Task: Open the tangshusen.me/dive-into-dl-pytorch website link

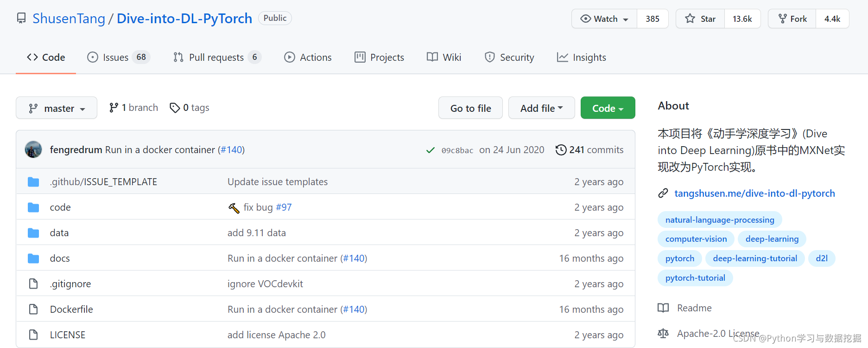Action: click(x=754, y=193)
